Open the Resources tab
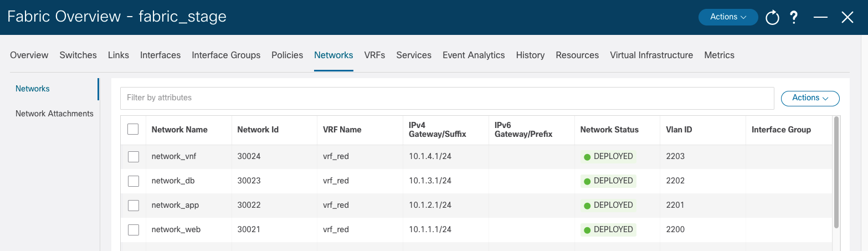The height and width of the screenshot is (251, 868). pos(577,55)
